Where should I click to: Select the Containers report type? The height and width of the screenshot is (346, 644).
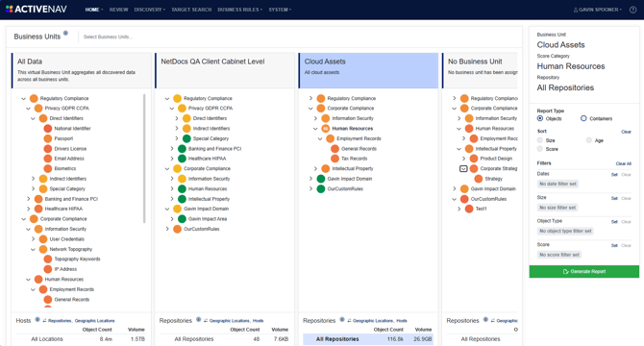583,118
